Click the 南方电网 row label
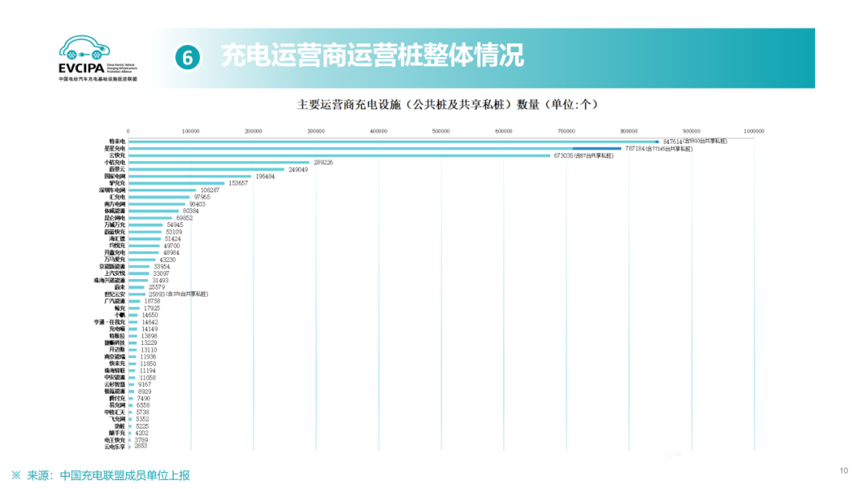This screenshot has width=868, height=489. (x=115, y=204)
